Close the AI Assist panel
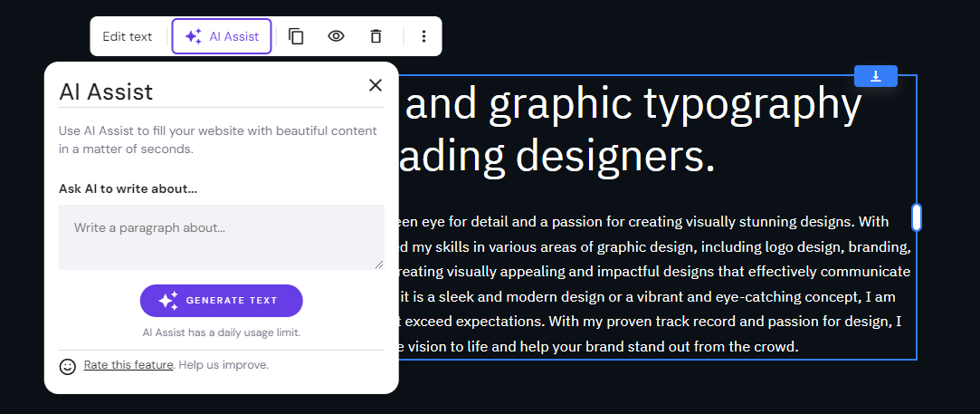This screenshot has width=980, height=414. 376,85
